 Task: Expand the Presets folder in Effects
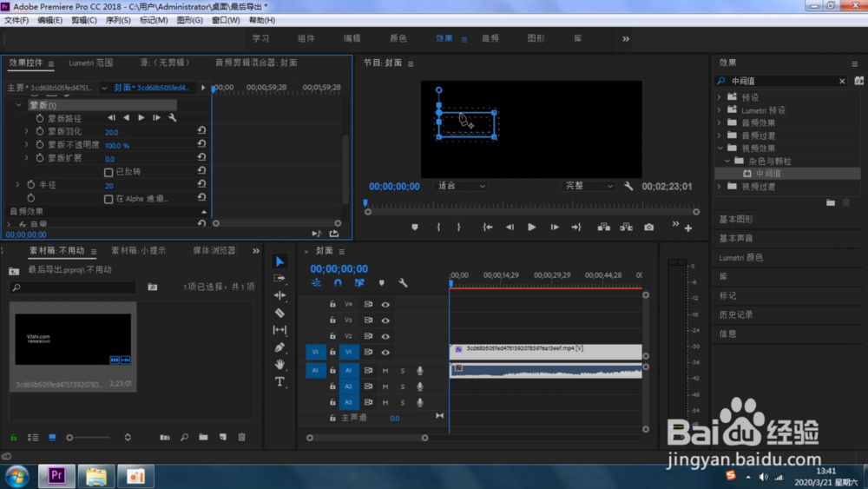click(720, 97)
